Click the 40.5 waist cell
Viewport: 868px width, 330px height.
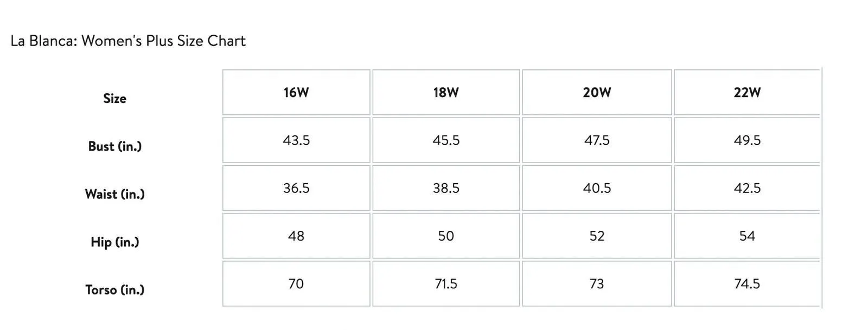tap(597, 188)
